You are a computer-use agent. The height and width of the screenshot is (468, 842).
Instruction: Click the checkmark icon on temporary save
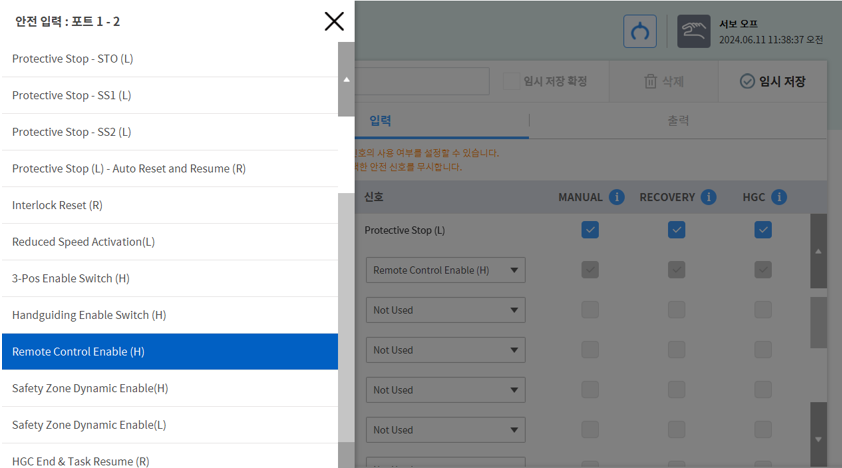[x=747, y=82]
